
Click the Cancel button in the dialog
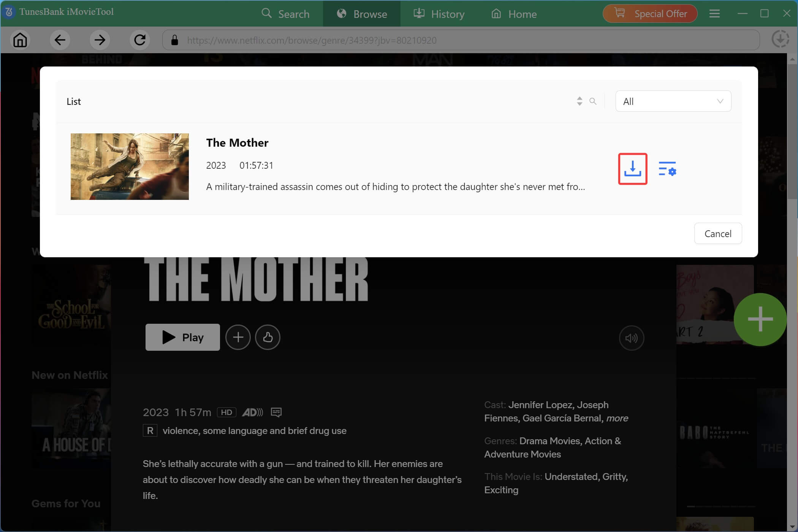click(718, 233)
